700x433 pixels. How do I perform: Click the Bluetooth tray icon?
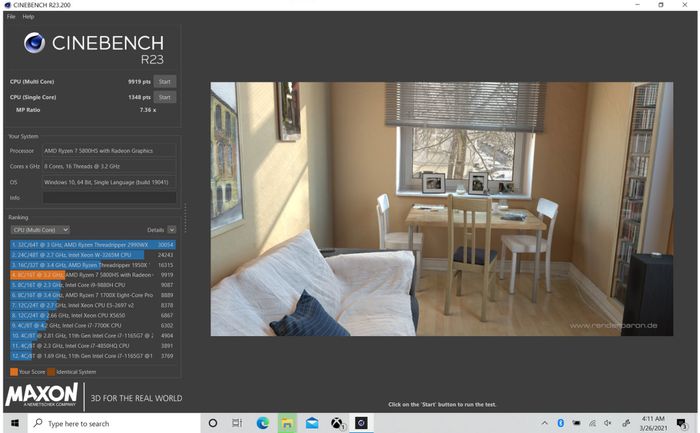tap(561, 423)
